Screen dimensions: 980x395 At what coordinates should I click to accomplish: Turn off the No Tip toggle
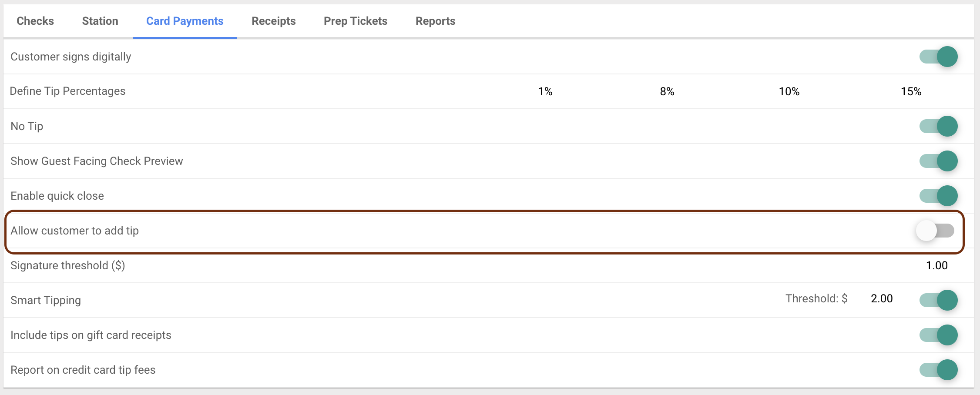(938, 126)
